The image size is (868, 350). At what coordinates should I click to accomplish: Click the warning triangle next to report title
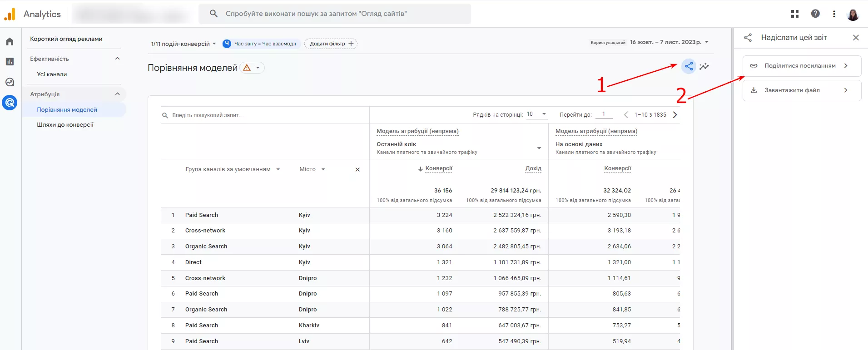[x=247, y=68]
